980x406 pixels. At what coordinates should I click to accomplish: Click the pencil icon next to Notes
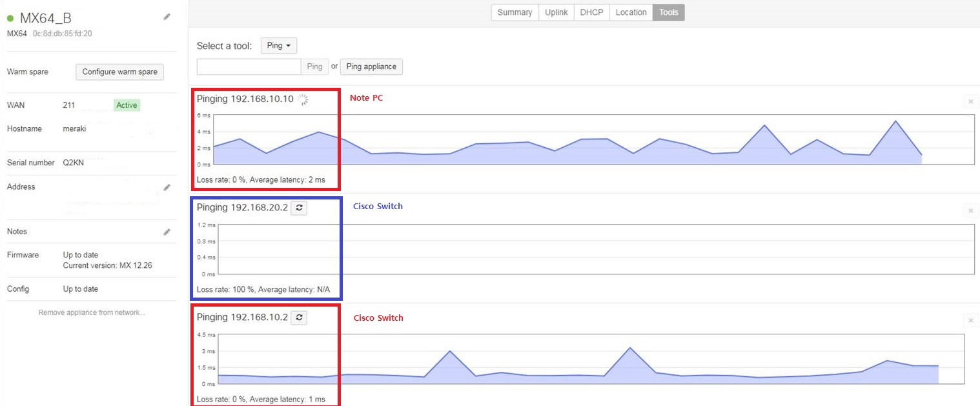pos(167,232)
